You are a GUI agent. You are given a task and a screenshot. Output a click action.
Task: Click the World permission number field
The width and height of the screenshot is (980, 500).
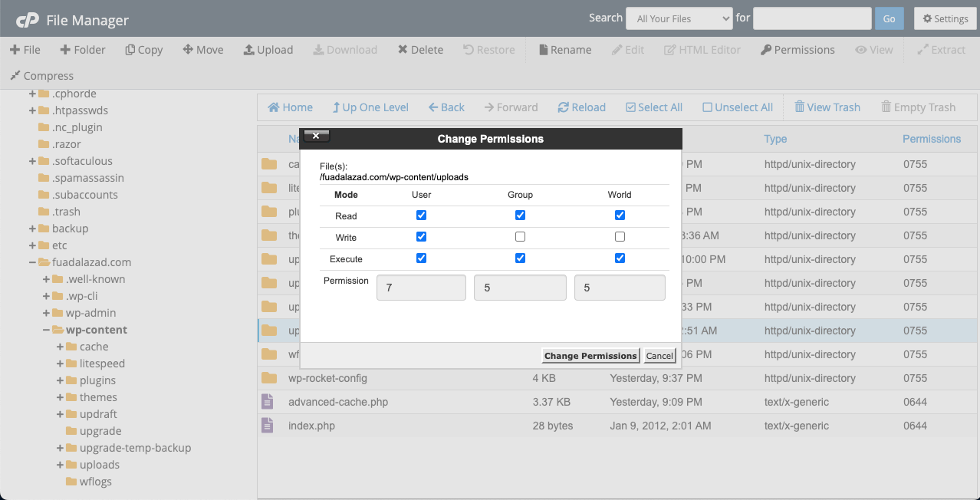(x=620, y=288)
